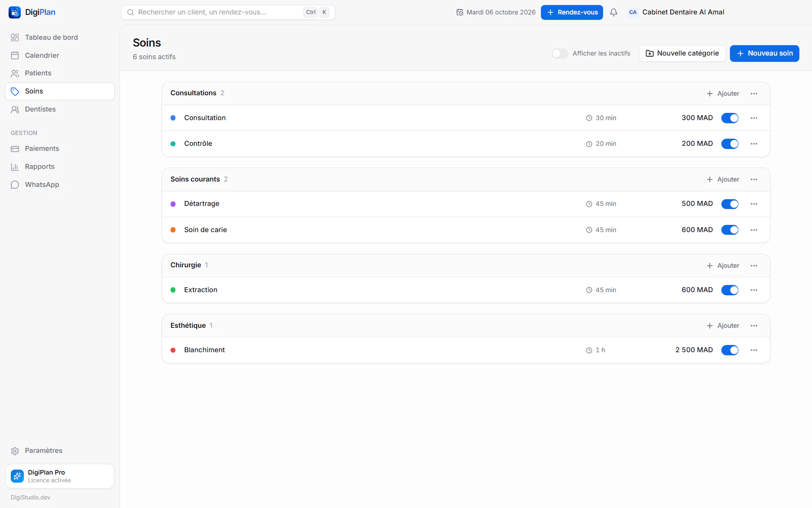Open the Calendrier page
Viewport: 812px width, 508px height.
(60, 56)
